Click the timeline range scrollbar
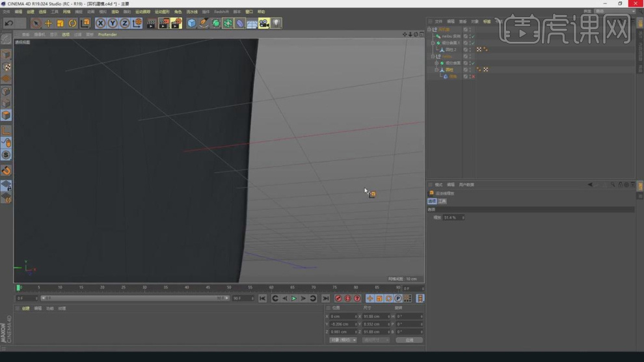644x362 pixels. (133, 298)
